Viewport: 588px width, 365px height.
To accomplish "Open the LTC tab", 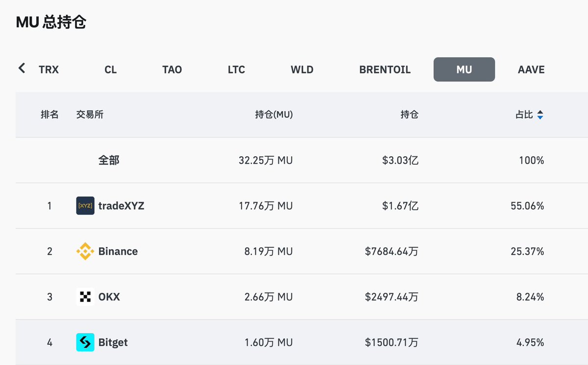I will point(236,70).
